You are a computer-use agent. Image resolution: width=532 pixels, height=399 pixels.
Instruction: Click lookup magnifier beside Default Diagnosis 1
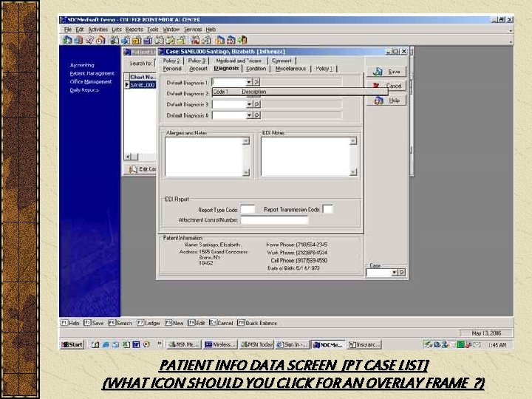(x=257, y=82)
